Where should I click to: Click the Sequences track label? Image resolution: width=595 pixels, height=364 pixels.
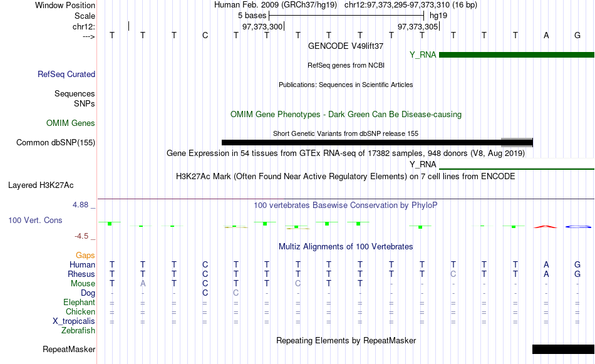tap(75, 93)
